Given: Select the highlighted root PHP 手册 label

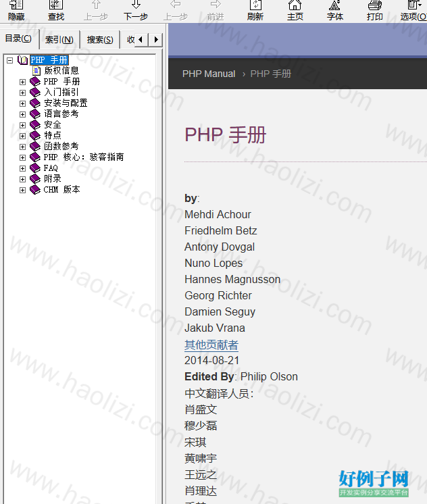Looking at the screenshot, I should pyautogui.click(x=49, y=60).
